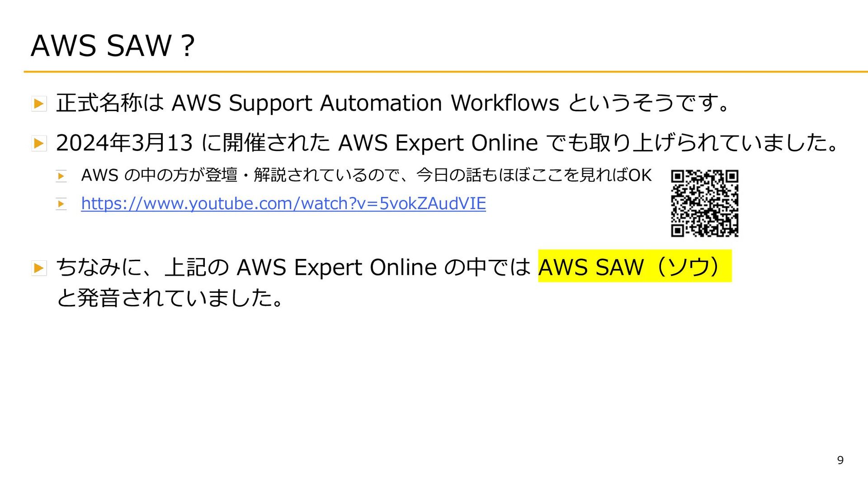The width and height of the screenshot is (868, 488).
Task: Click sub-bullet arrow before AWS の中の方が登壇
Action: [61, 176]
